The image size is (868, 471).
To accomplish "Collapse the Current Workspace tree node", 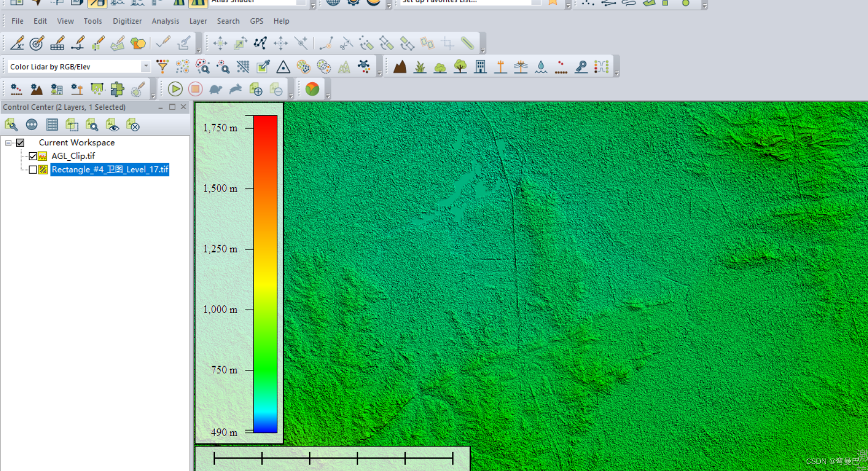I will point(9,142).
